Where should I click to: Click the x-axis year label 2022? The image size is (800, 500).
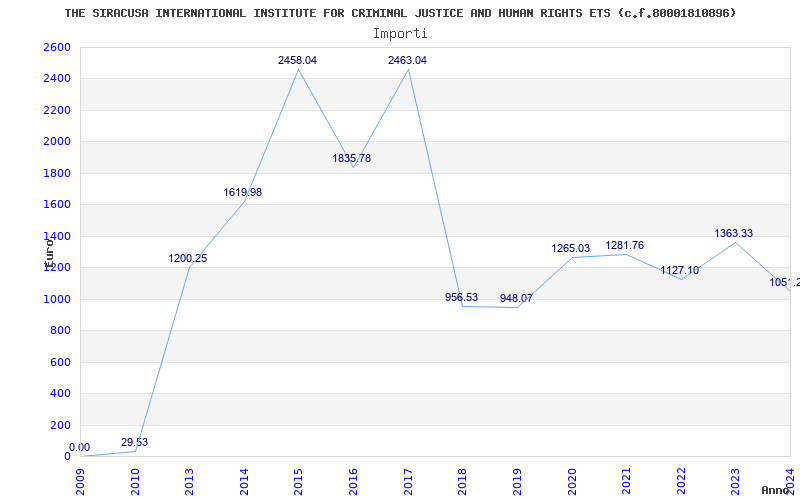coord(681,481)
